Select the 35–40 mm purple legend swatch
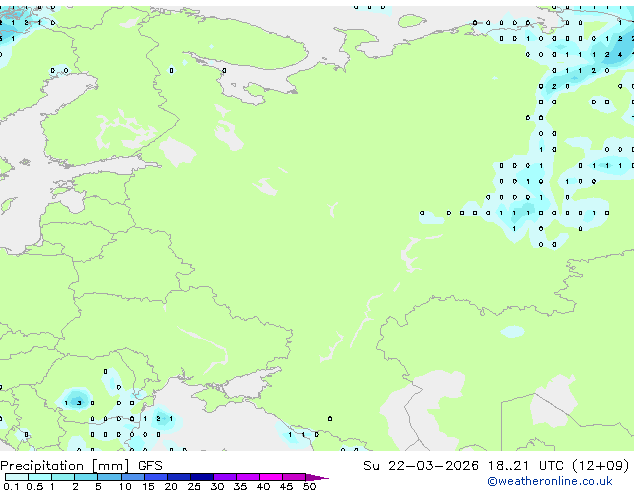 248,477
